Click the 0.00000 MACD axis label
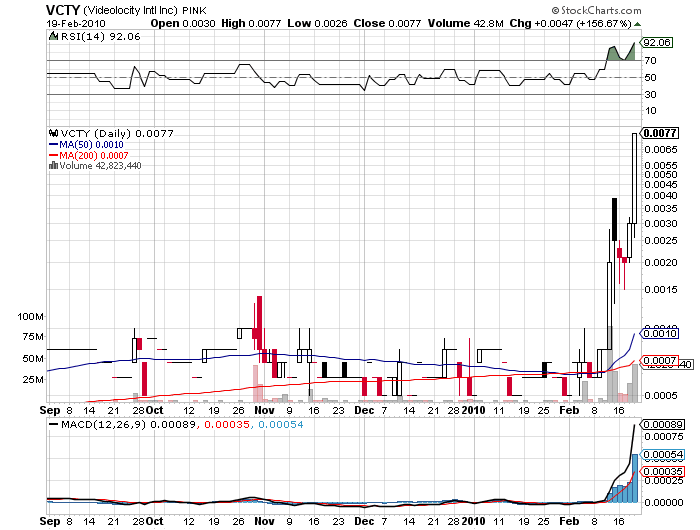Image resolution: width=700 pixels, height=530 pixels. pos(663,502)
